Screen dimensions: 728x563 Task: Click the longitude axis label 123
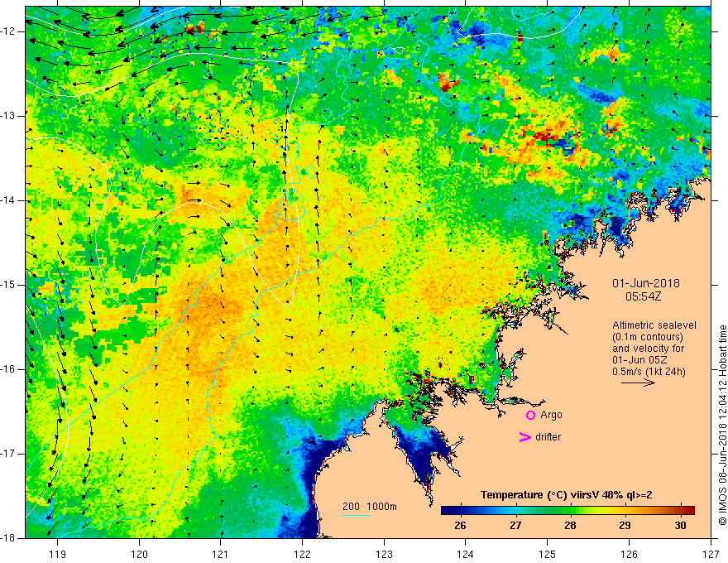click(x=384, y=554)
